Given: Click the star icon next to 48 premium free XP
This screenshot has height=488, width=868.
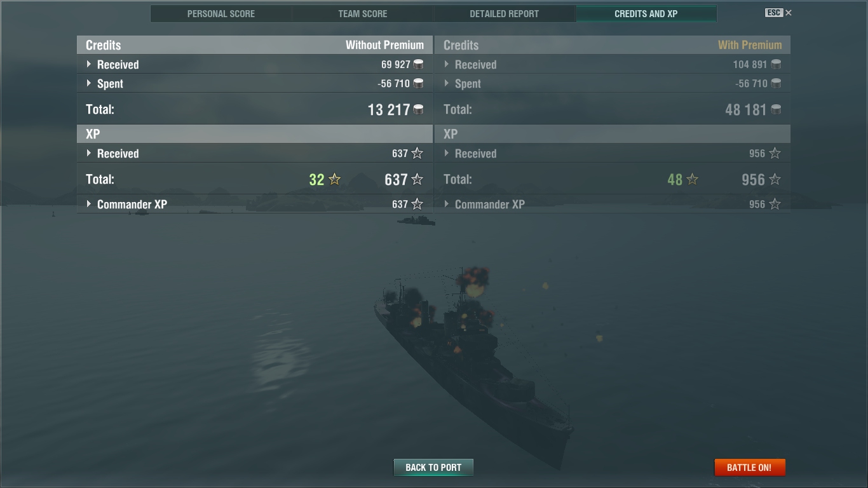Looking at the screenshot, I should 693,179.
